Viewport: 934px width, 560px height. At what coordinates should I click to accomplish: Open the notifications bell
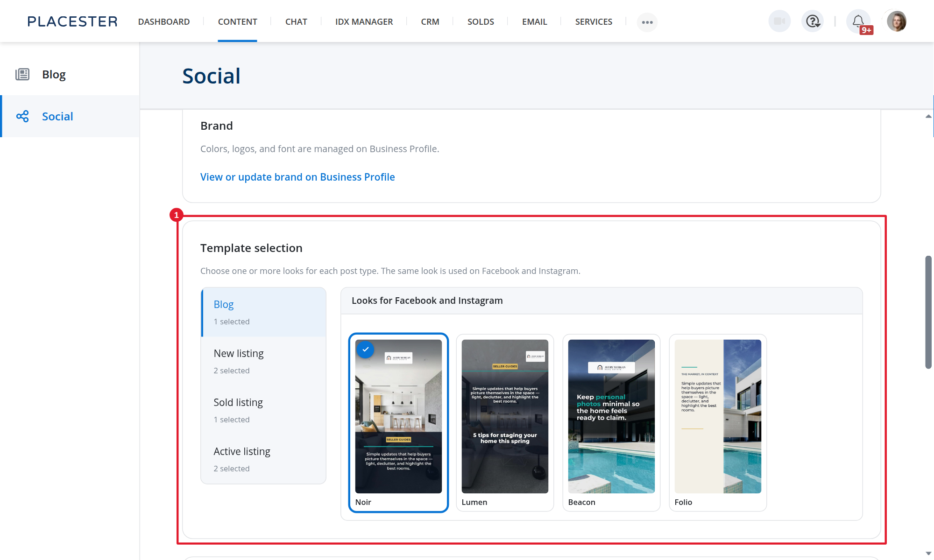[858, 21]
